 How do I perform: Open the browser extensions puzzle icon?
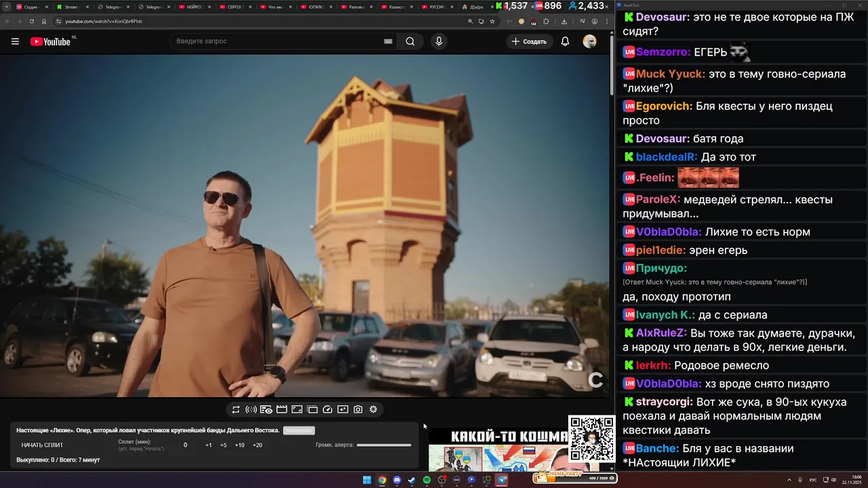point(547,21)
